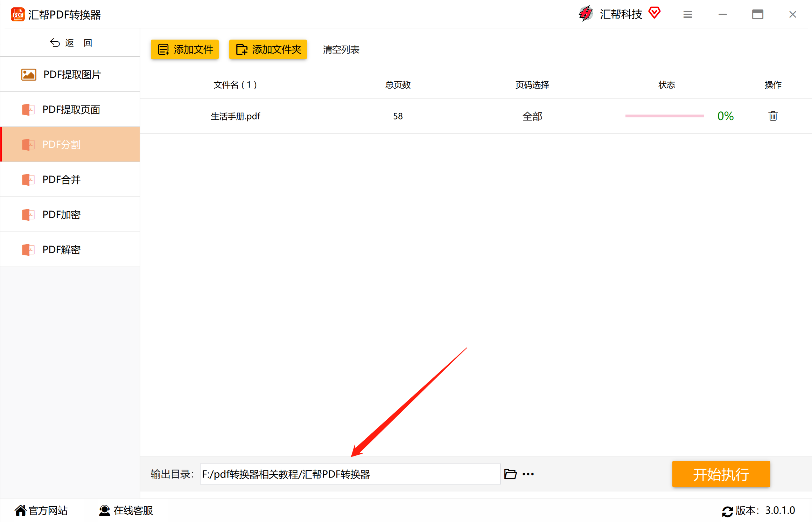The height and width of the screenshot is (522, 812).
Task: Click the 生活手册.pdf file name
Action: point(236,116)
